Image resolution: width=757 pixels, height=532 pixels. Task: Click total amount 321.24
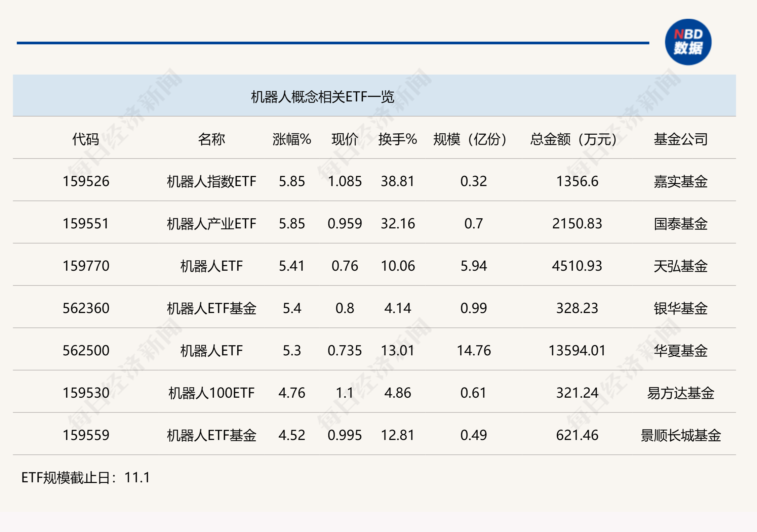(x=577, y=393)
